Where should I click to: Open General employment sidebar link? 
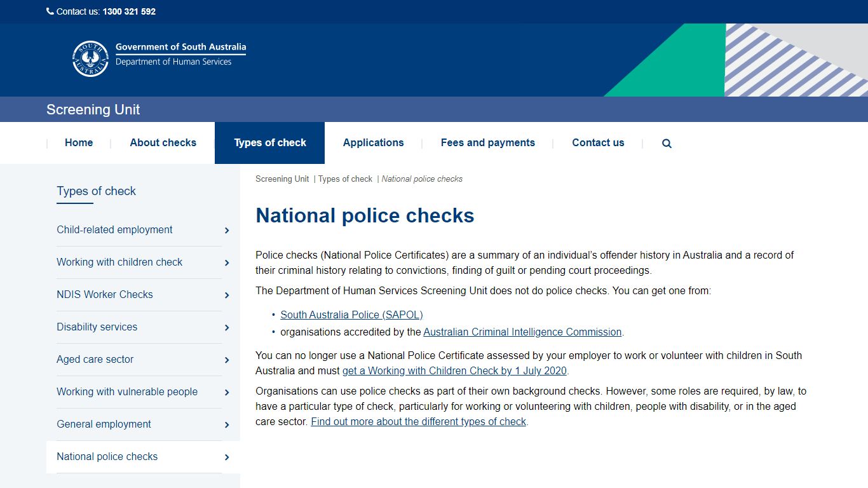[x=104, y=424]
